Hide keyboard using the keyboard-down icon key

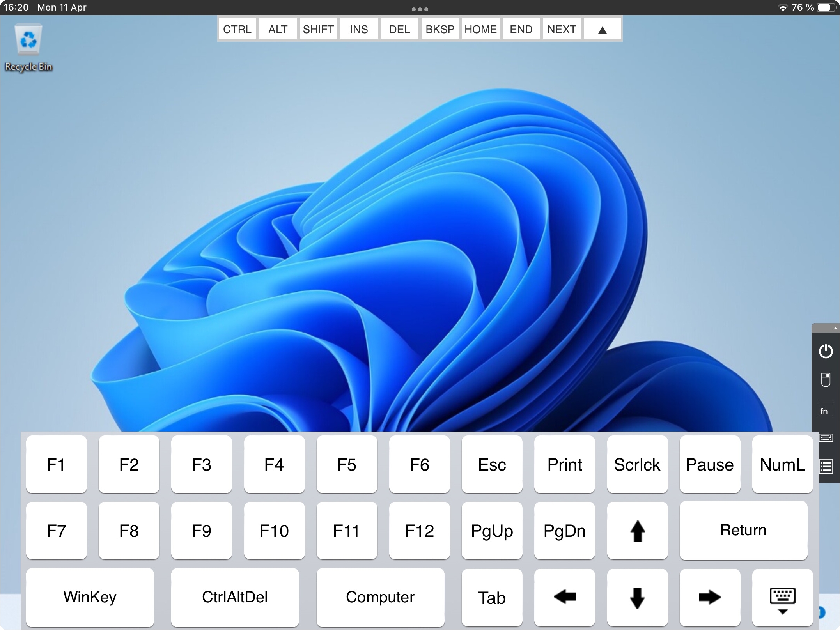[x=782, y=598]
